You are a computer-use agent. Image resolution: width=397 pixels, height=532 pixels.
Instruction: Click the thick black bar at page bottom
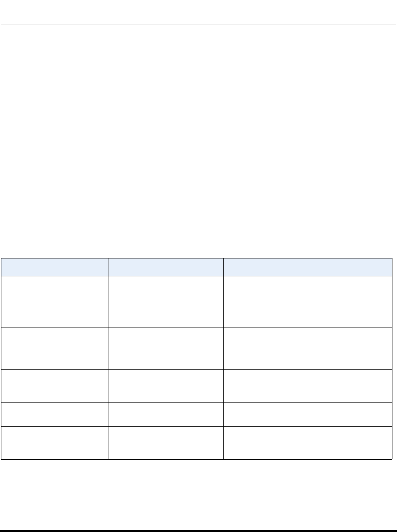pos(198,530)
